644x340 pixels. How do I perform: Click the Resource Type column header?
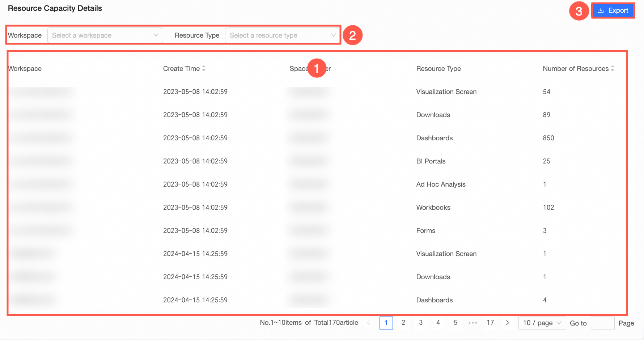438,69
